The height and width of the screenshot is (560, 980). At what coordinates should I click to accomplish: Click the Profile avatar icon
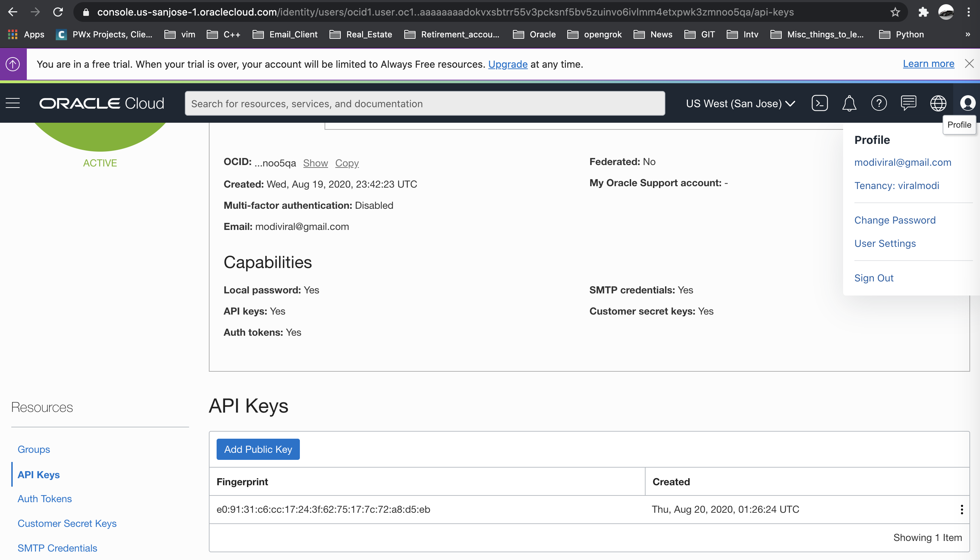(x=967, y=103)
